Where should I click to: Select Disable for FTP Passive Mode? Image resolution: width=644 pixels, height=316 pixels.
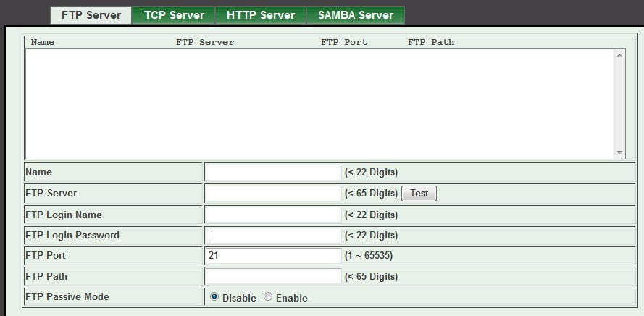click(214, 297)
